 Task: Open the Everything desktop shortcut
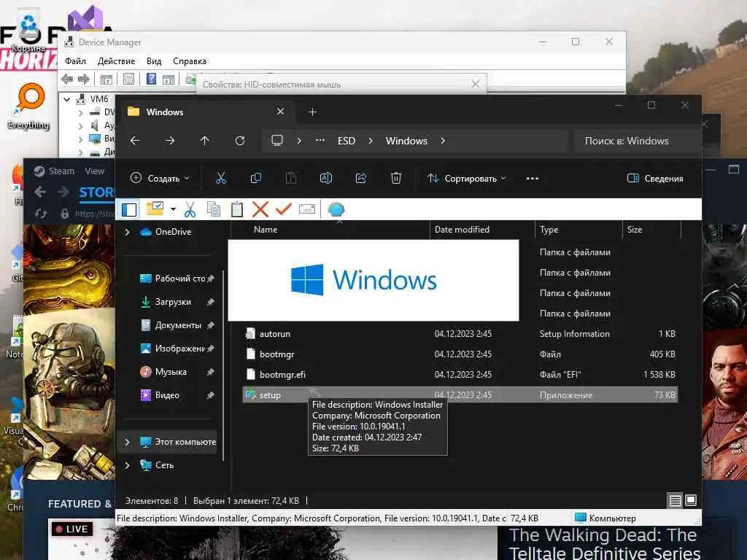pos(29,106)
